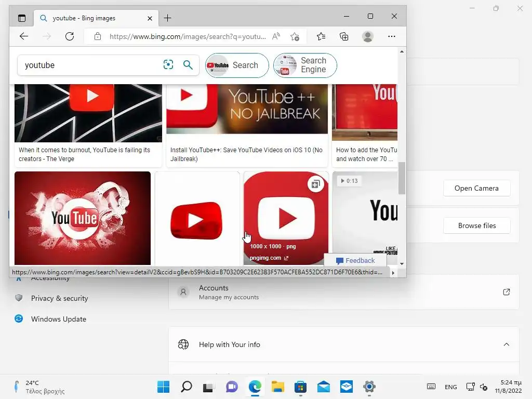This screenshot has height=399, width=532.
Task: Click the Settings gear on taskbar
Action: (x=369, y=387)
